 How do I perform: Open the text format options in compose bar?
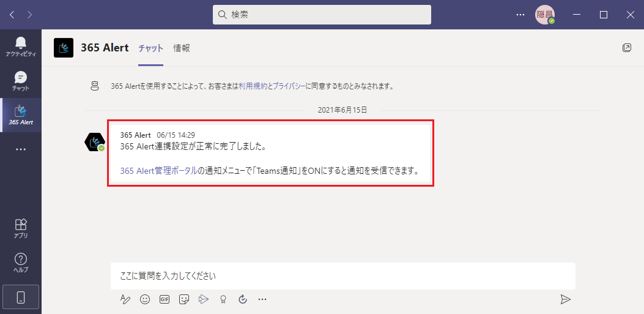pos(125,299)
